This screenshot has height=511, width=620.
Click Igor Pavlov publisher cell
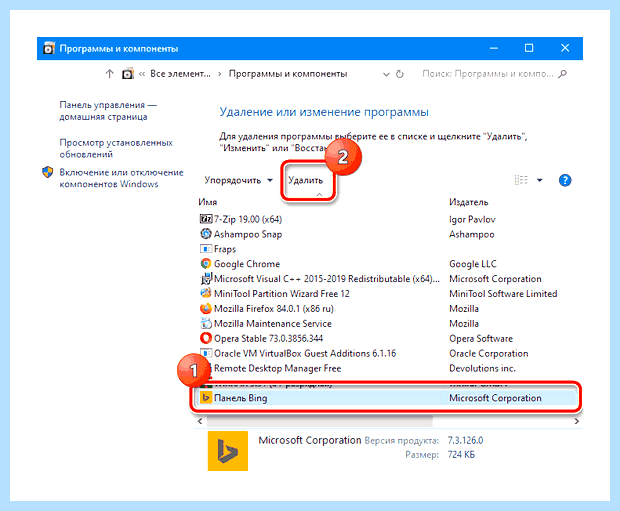(472, 220)
